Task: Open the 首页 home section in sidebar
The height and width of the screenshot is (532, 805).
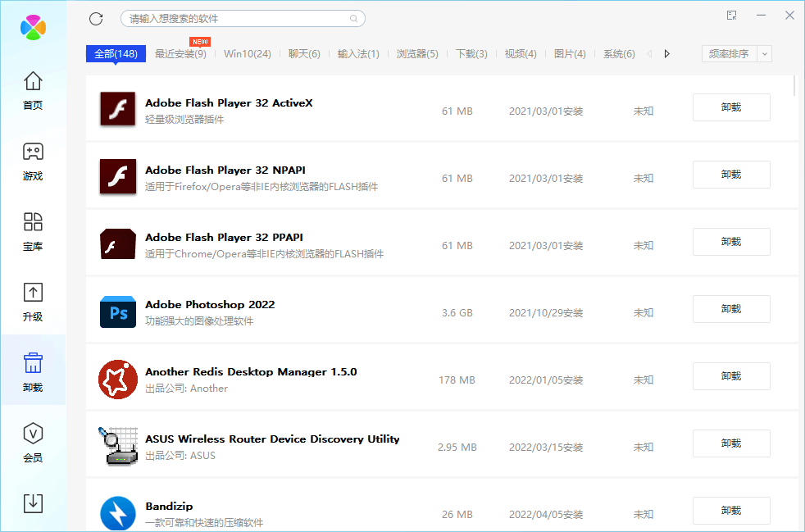Action: tap(33, 90)
